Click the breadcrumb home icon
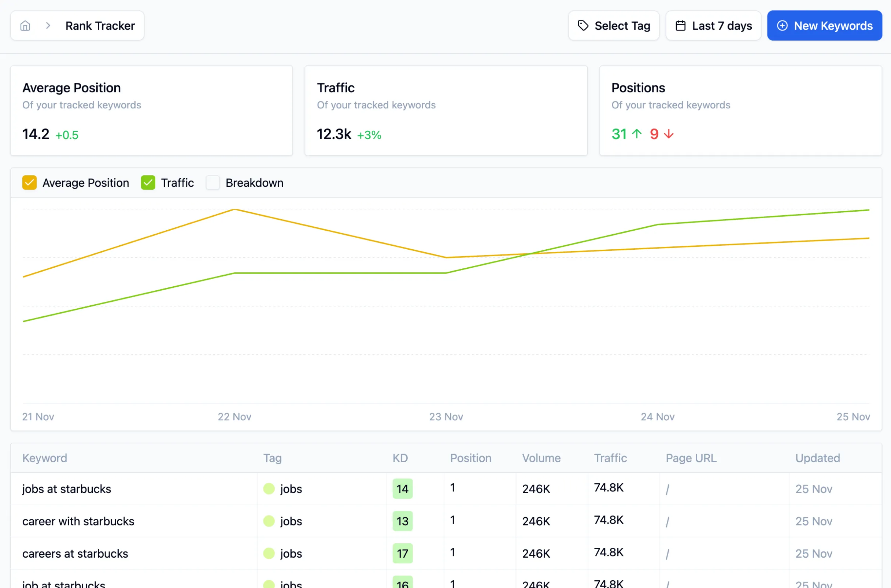The height and width of the screenshot is (588, 891). (x=25, y=25)
